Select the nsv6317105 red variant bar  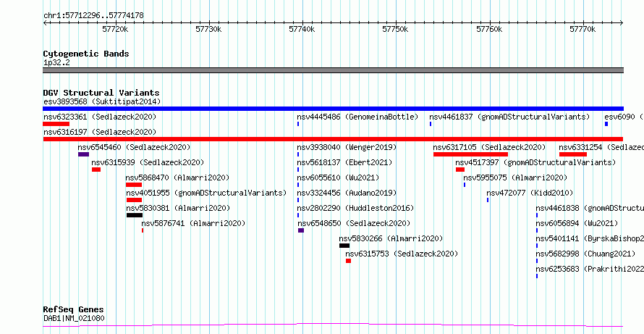point(470,154)
